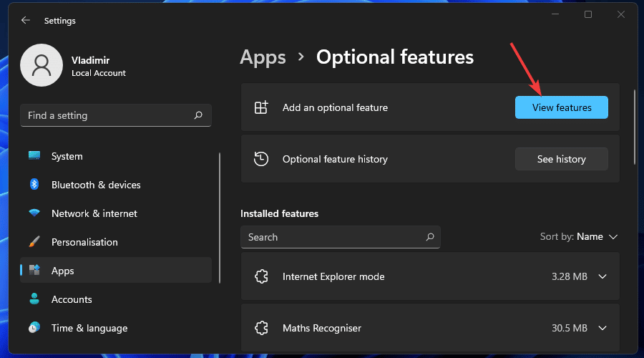Focus the Find a setting field
The width and height of the screenshot is (644, 358).
pyautogui.click(x=116, y=115)
